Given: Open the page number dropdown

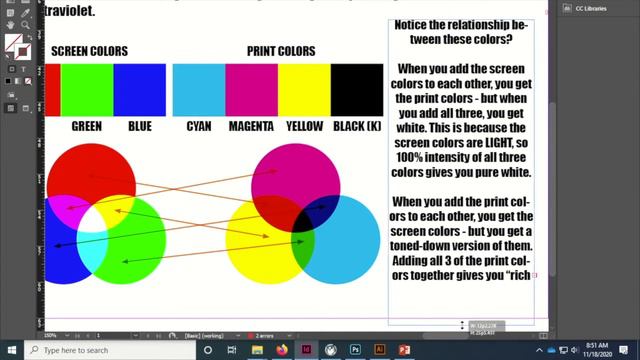Looking at the screenshot, I should (136, 336).
